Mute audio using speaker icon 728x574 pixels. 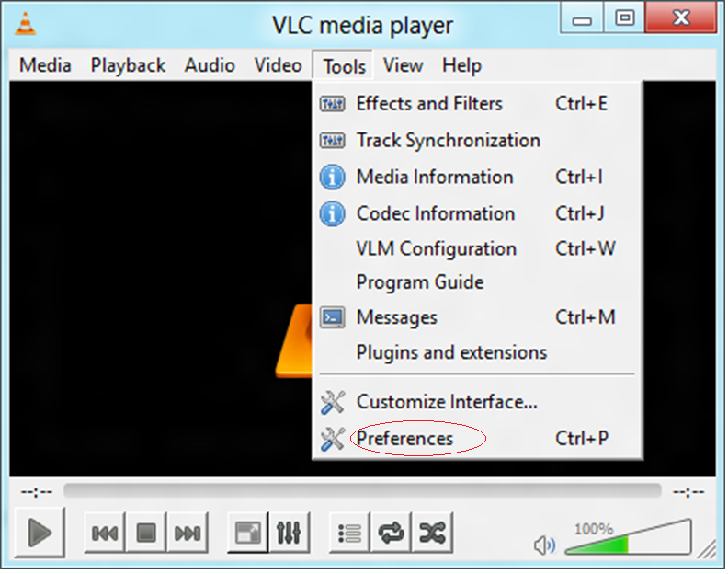(544, 545)
